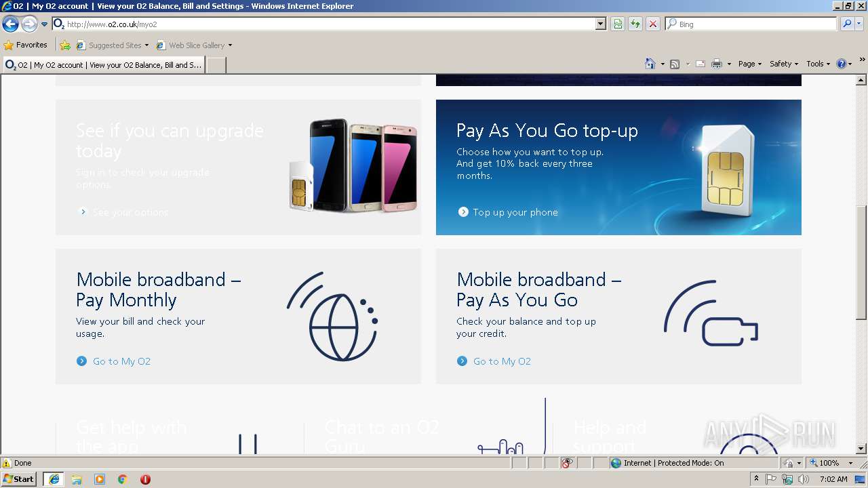Viewport: 868px width, 488px height.
Task: Open the Opera icon in the taskbar
Action: click(x=145, y=479)
